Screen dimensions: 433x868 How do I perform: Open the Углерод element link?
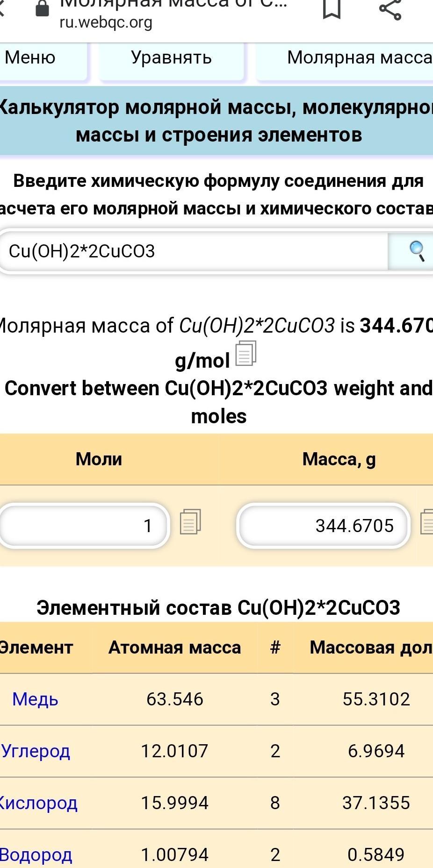(x=36, y=751)
